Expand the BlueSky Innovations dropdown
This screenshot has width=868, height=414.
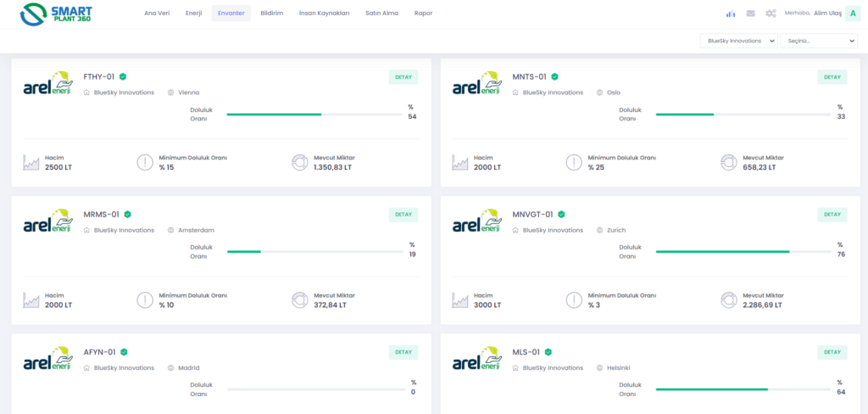tap(738, 41)
